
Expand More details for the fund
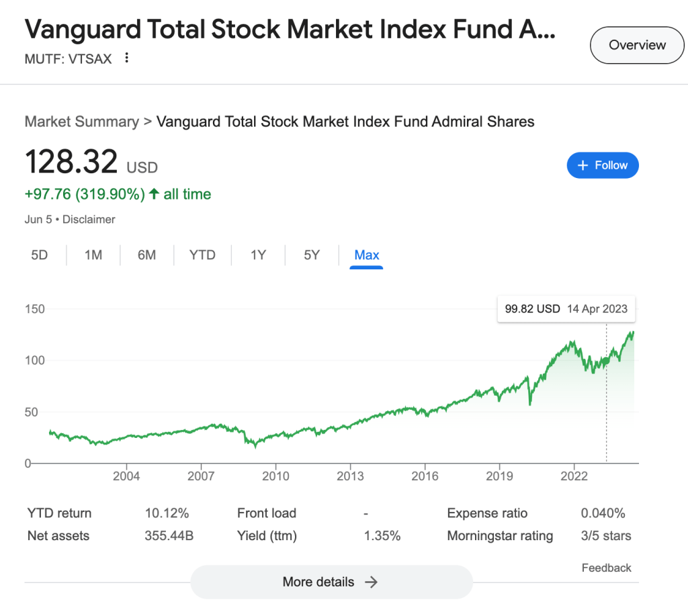point(331,582)
